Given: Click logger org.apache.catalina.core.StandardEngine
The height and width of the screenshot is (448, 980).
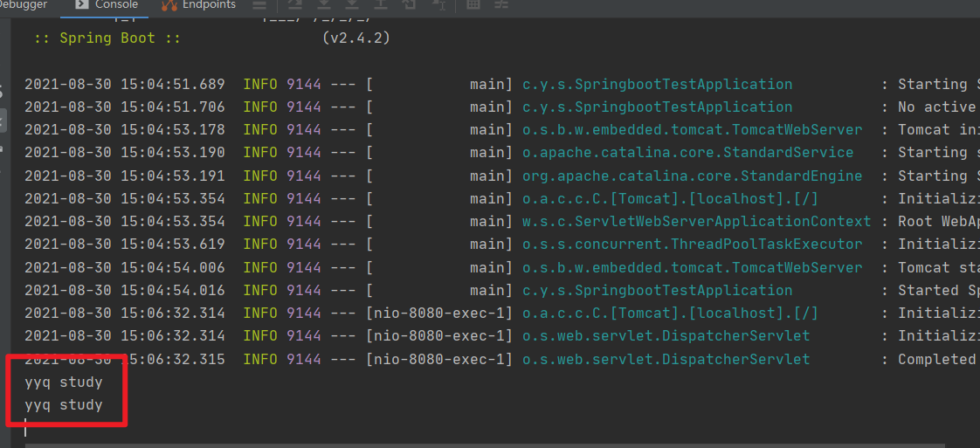Looking at the screenshot, I should click(x=693, y=176).
